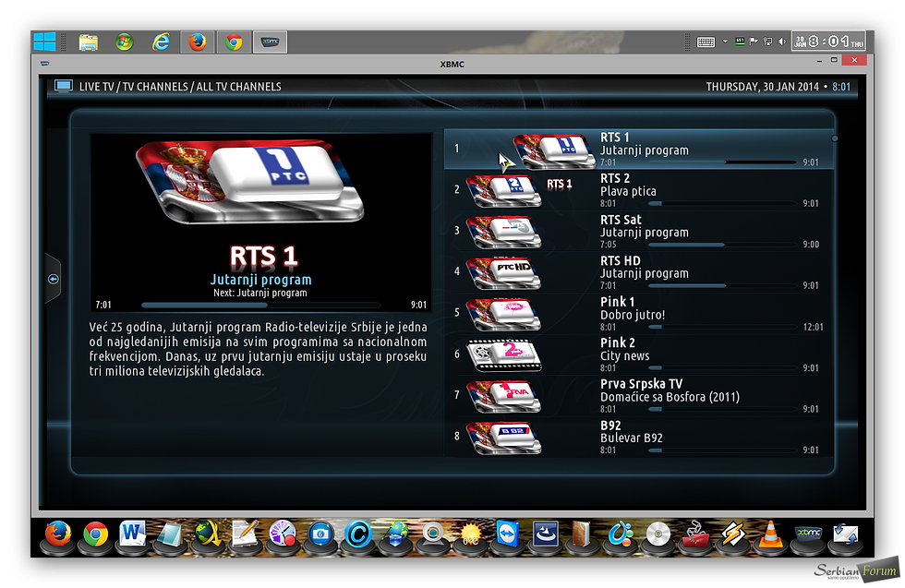
Task: Select channel logo for RTS Sat
Action: [503, 232]
